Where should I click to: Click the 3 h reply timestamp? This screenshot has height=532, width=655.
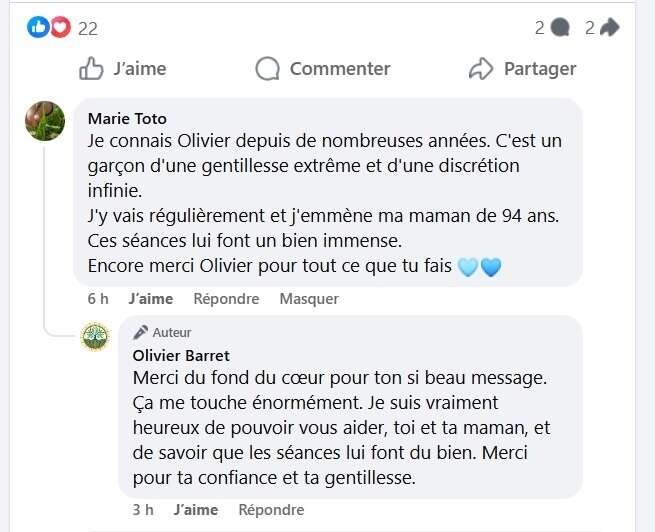click(142, 510)
